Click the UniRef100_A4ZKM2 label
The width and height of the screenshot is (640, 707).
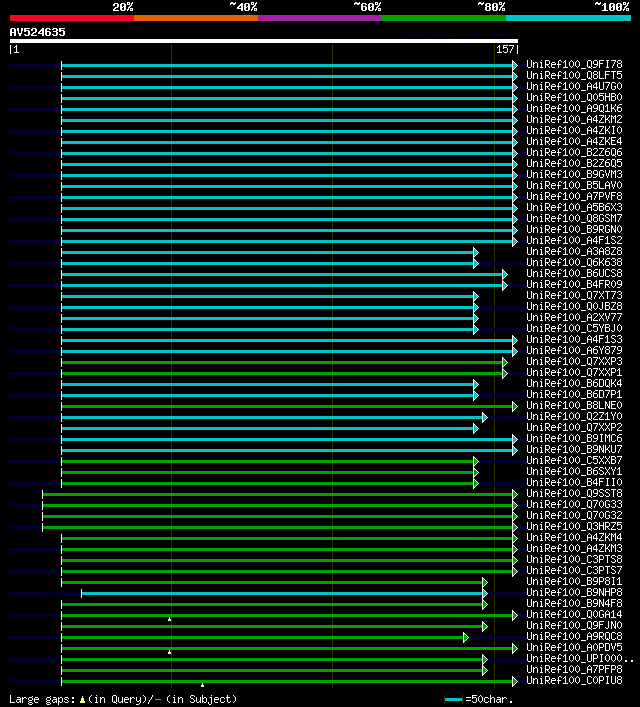[574, 119]
